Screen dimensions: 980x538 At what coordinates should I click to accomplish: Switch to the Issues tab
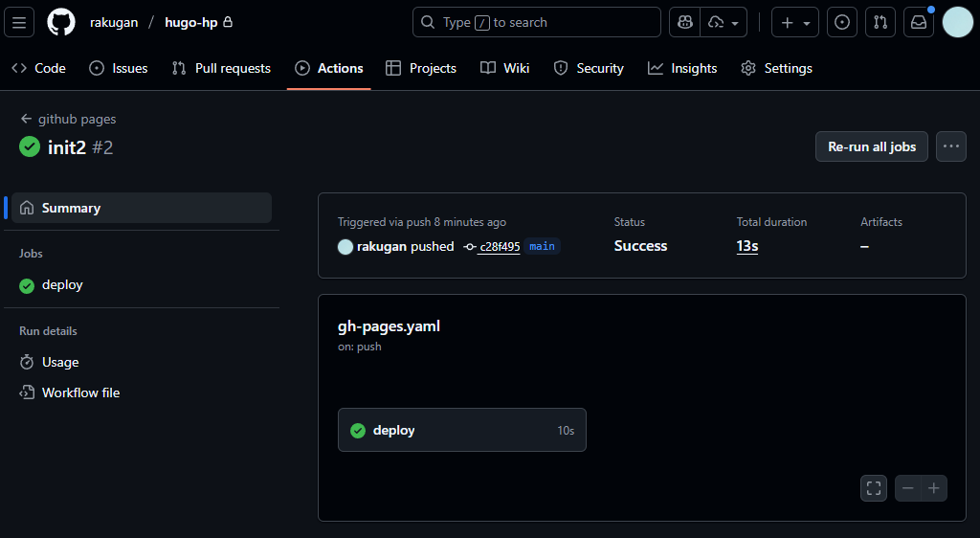coord(119,68)
